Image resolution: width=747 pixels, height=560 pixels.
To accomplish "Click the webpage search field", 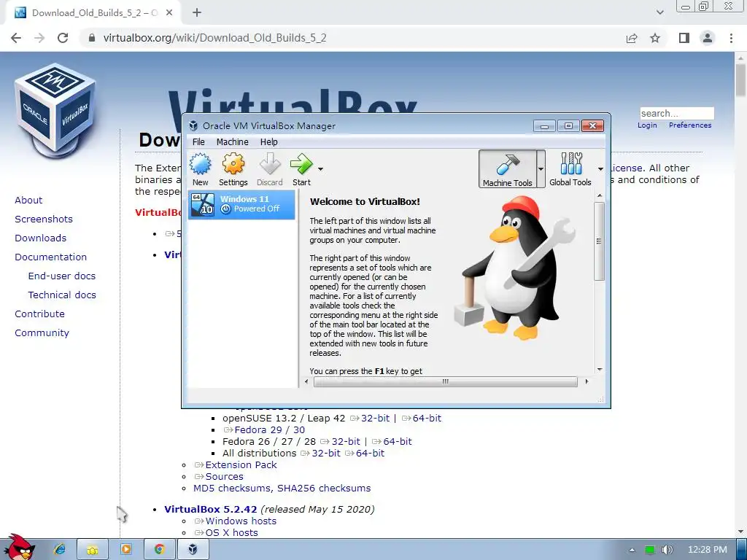I will click(677, 113).
